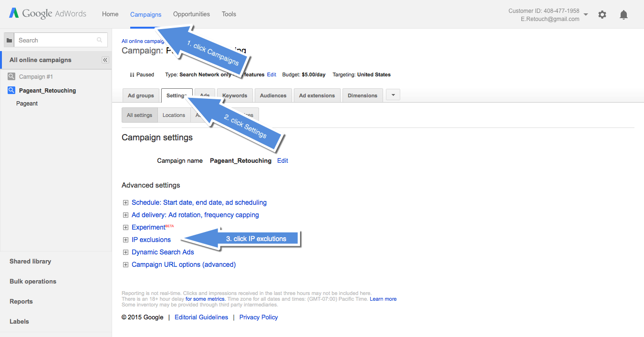644x337 pixels.
Task: Switch to the Settings tab
Action: pyautogui.click(x=177, y=95)
